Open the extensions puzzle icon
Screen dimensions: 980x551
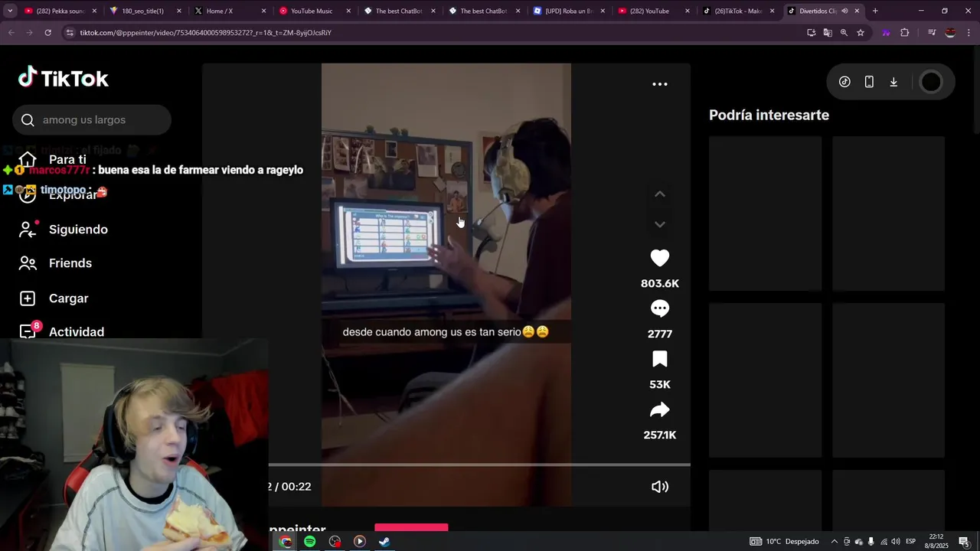[x=905, y=33]
